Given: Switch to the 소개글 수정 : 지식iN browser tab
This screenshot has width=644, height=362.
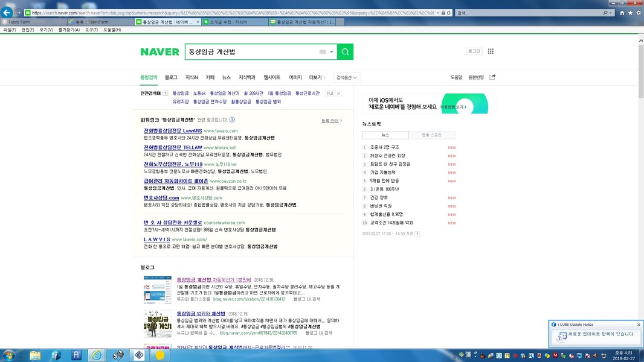Looking at the screenshot, I should 235,22.
